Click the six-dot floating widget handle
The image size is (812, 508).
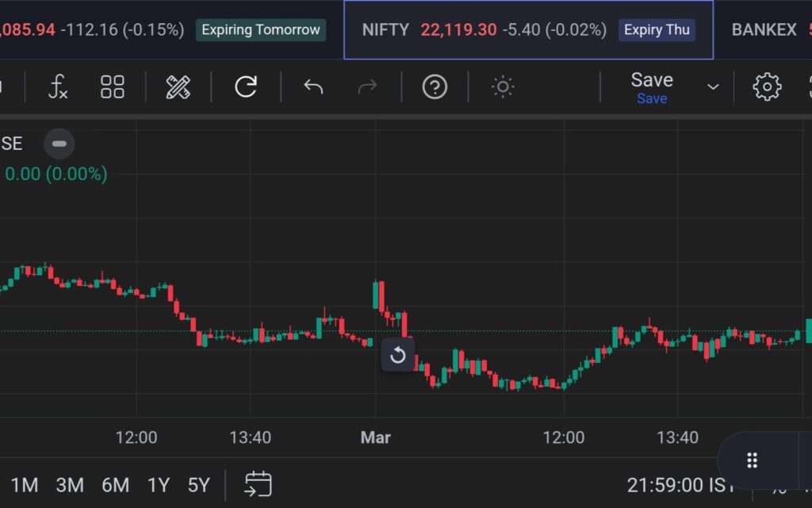pos(753,460)
